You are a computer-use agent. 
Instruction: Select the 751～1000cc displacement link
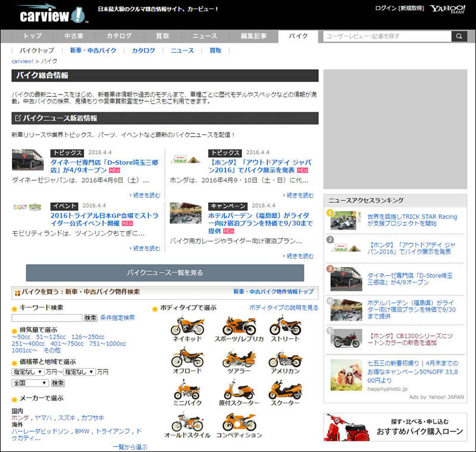pos(108,344)
